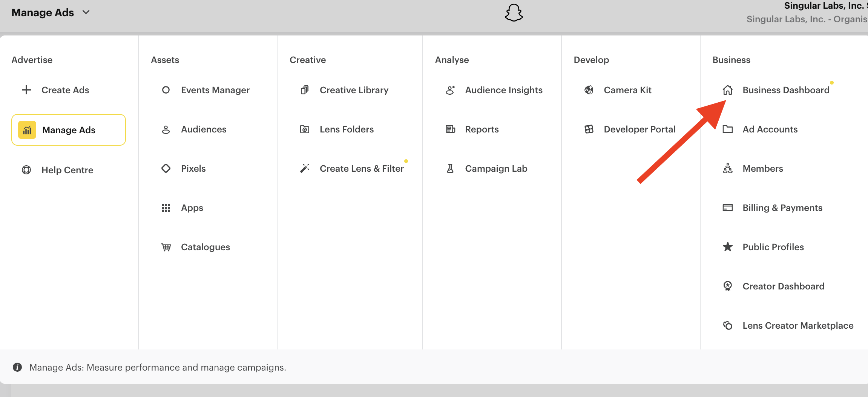
Task: Open Reports under Analyse
Action: pos(482,129)
